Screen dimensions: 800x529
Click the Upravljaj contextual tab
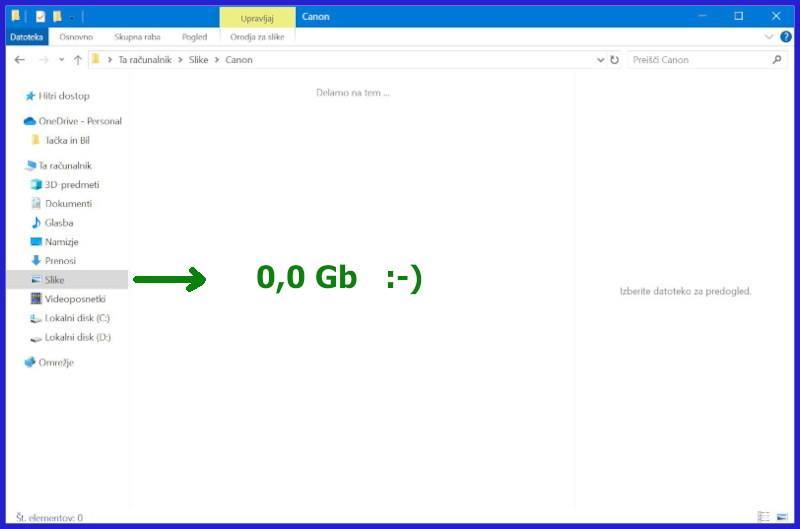click(x=257, y=18)
